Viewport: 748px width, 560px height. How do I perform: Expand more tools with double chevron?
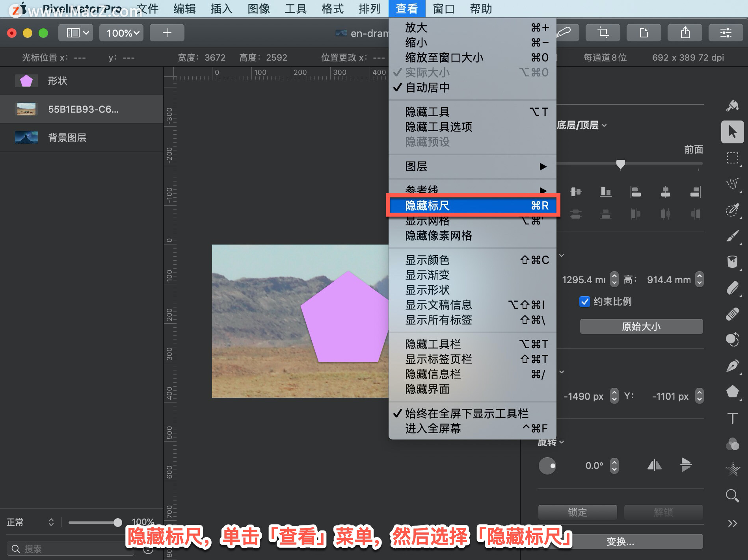pos(732,523)
